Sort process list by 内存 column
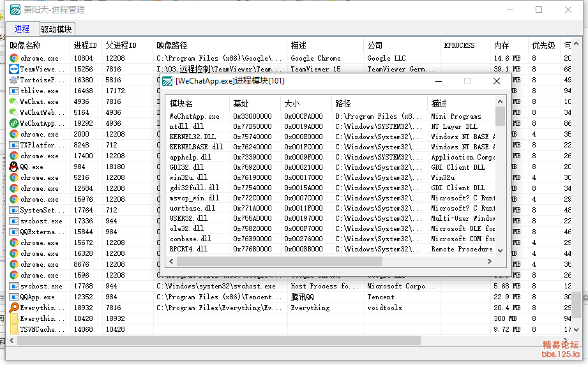The width and height of the screenshot is (588, 365). tap(501, 45)
